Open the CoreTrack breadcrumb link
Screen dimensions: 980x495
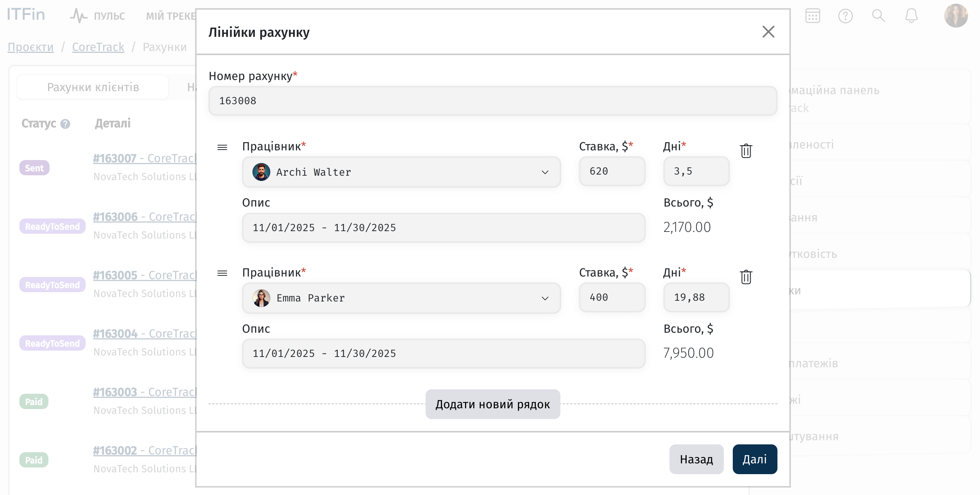tap(98, 47)
